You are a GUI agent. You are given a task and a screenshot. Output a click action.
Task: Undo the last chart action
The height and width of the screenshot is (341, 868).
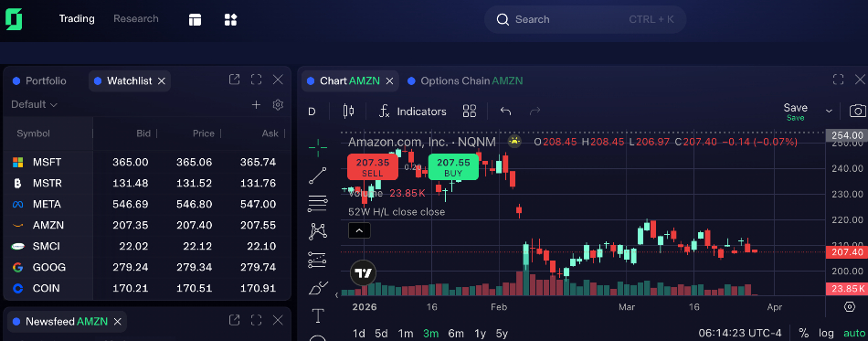point(505,112)
